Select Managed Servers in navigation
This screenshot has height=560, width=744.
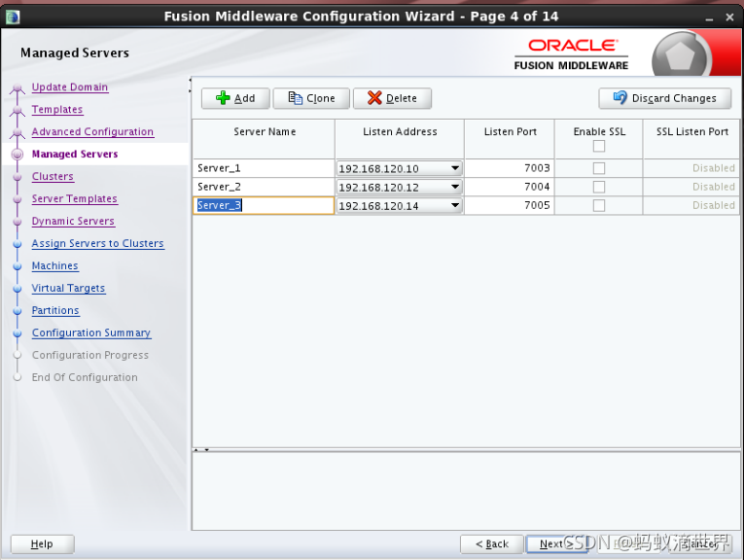tap(75, 155)
